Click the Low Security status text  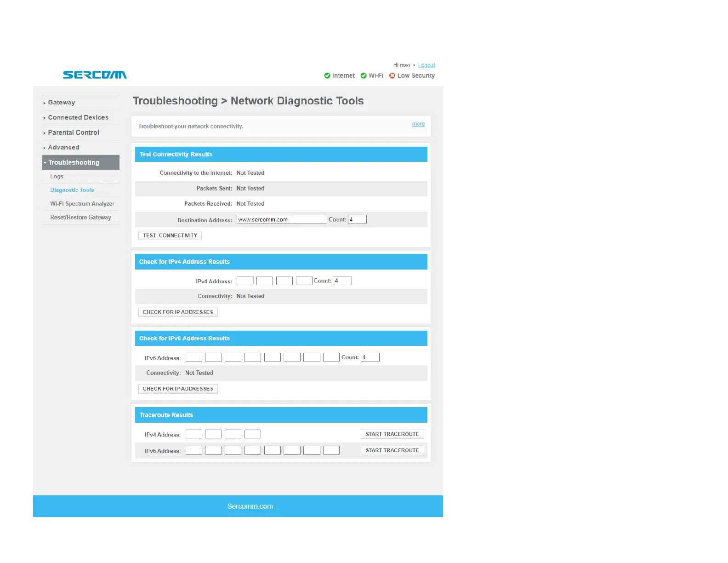tap(416, 76)
